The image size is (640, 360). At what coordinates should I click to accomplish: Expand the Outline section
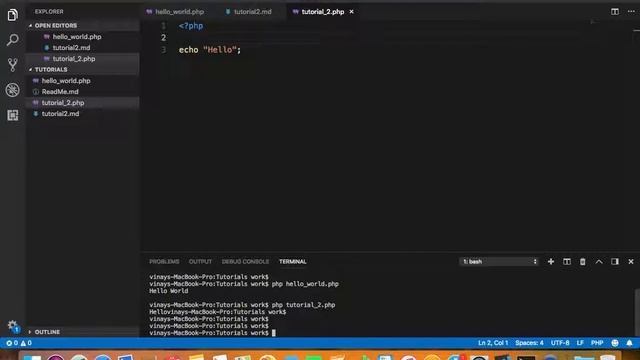coord(47,332)
